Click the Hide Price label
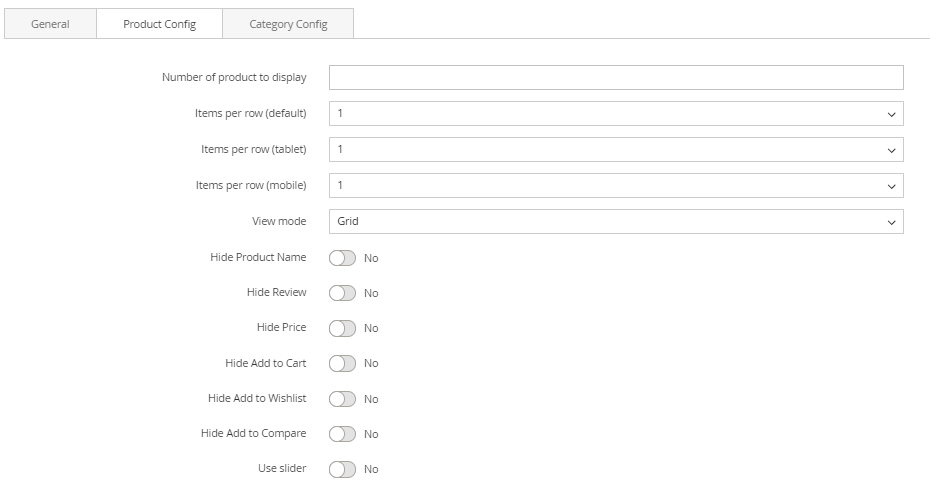This screenshot has width=950, height=496. pos(281,328)
